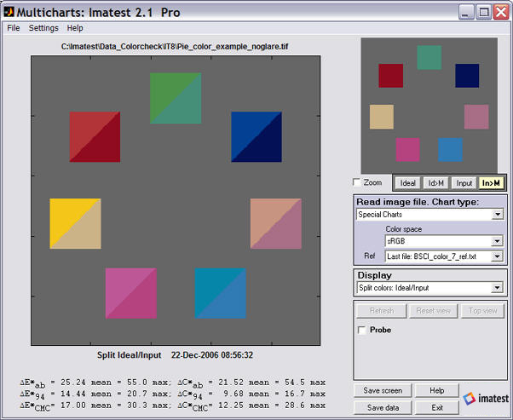Click the Help button beside Save screen
The height and width of the screenshot is (420, 513).
(437, 390)
